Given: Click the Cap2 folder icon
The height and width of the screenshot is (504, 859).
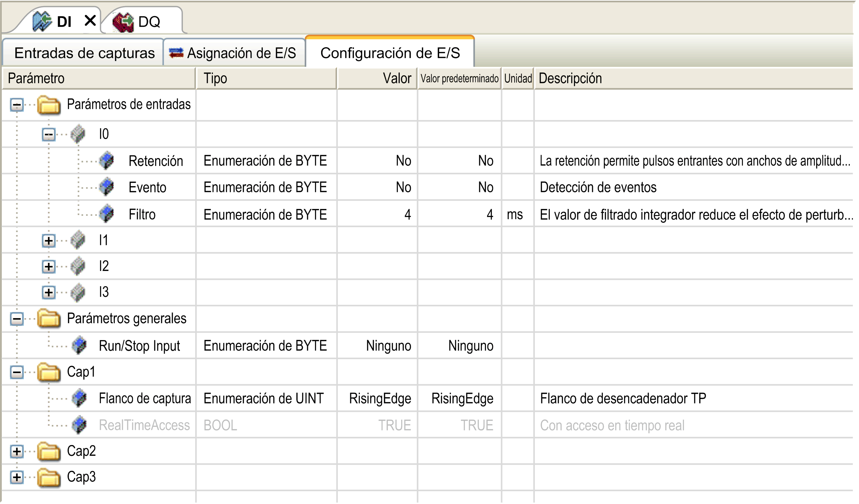Looking at the screenshot, I should 49,451.
